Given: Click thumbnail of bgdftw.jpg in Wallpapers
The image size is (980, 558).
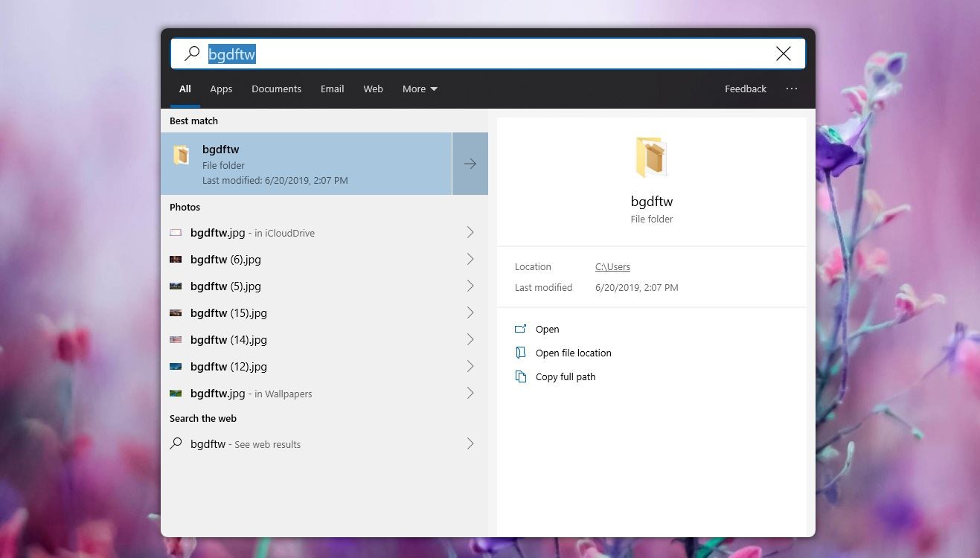Looking at the screenshot, I should pos(176,394).
